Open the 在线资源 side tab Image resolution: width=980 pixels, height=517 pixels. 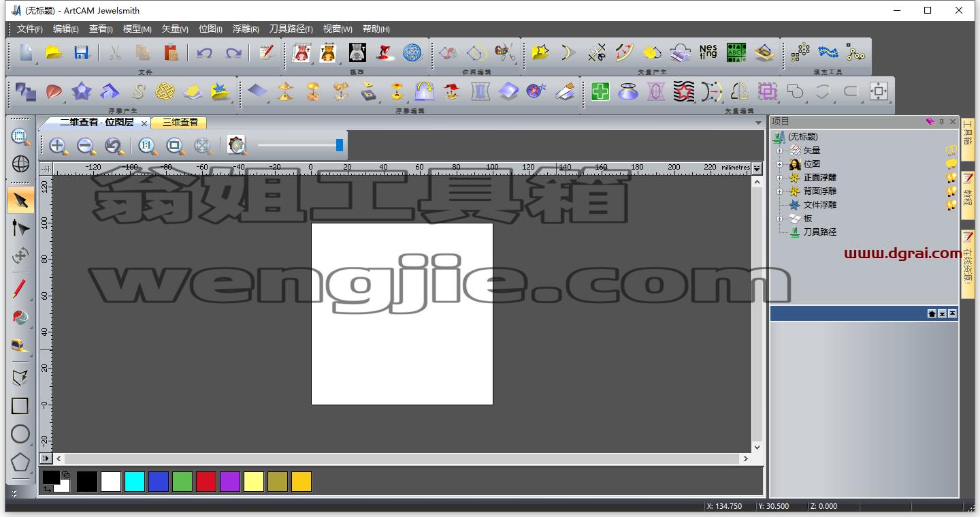968,264
